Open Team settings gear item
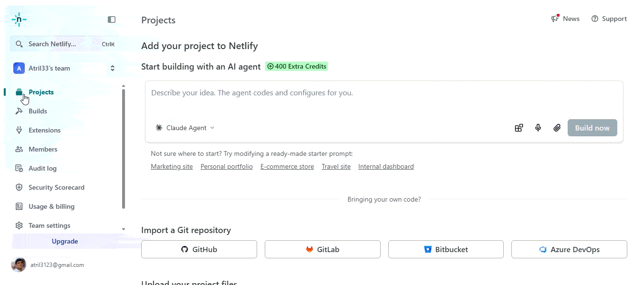 pos(49,225)
